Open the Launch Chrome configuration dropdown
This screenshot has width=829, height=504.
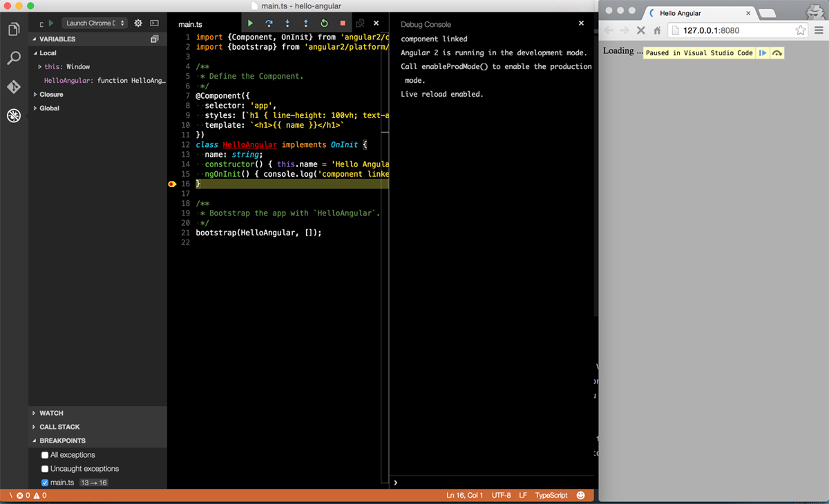coord(95,22)
